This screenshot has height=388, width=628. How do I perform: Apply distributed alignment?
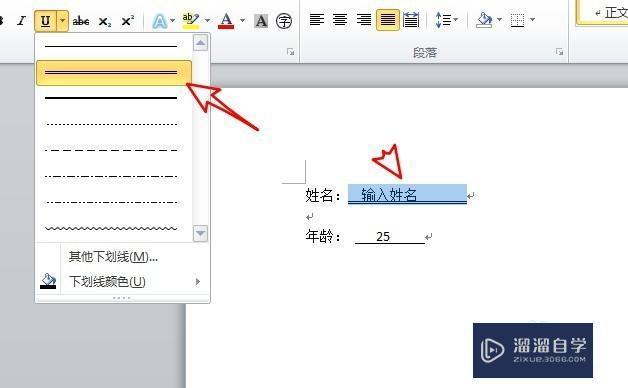411,20
